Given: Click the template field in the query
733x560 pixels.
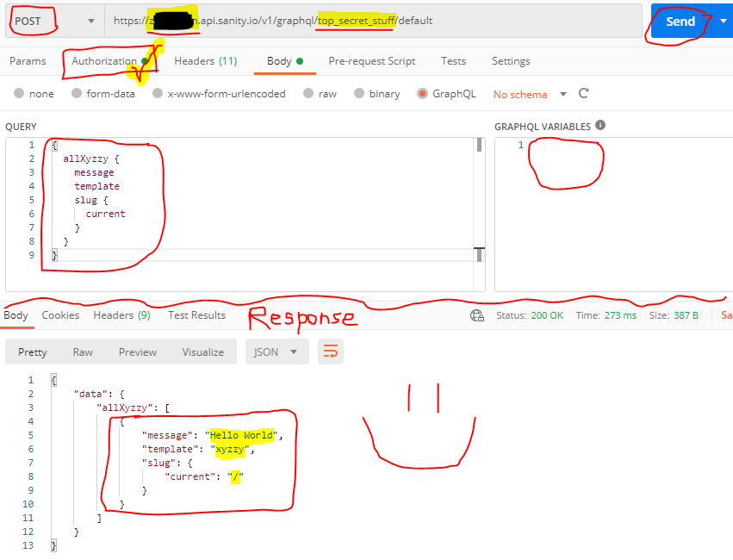Looking at the screenshot, I should (x=96, y=186).
